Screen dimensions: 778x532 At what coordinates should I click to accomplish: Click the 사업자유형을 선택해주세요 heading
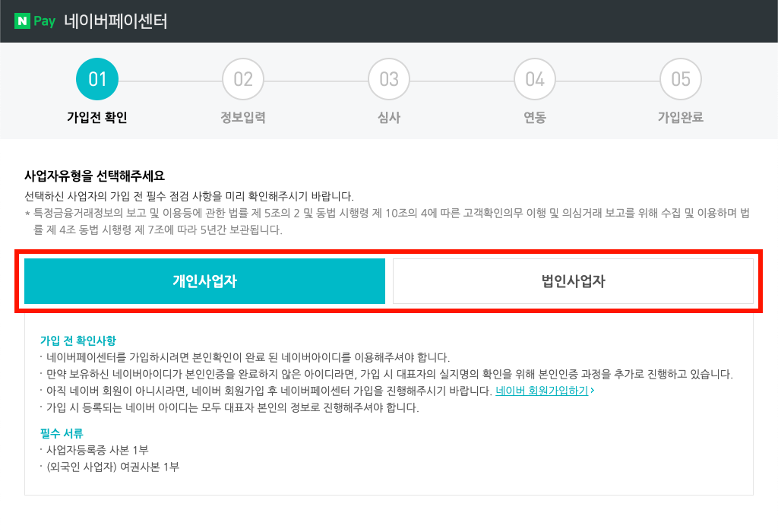point(95,176)
